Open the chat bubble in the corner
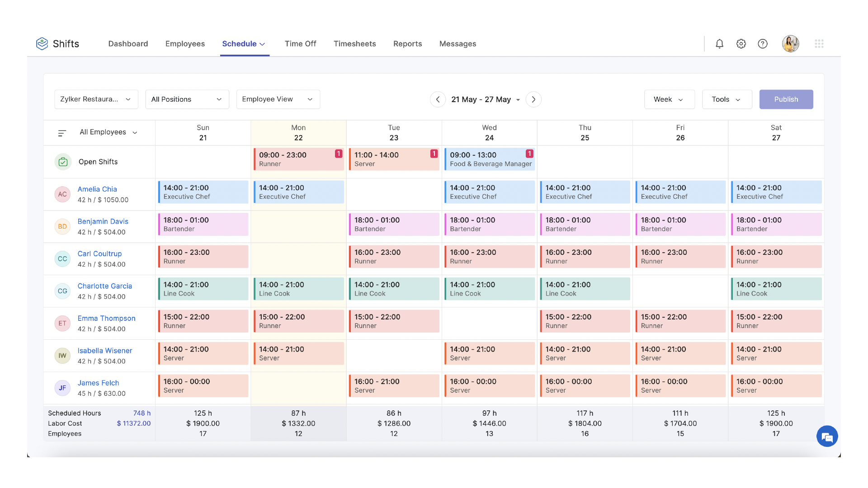The image size is (868, 488). click(x=827, y=436)
